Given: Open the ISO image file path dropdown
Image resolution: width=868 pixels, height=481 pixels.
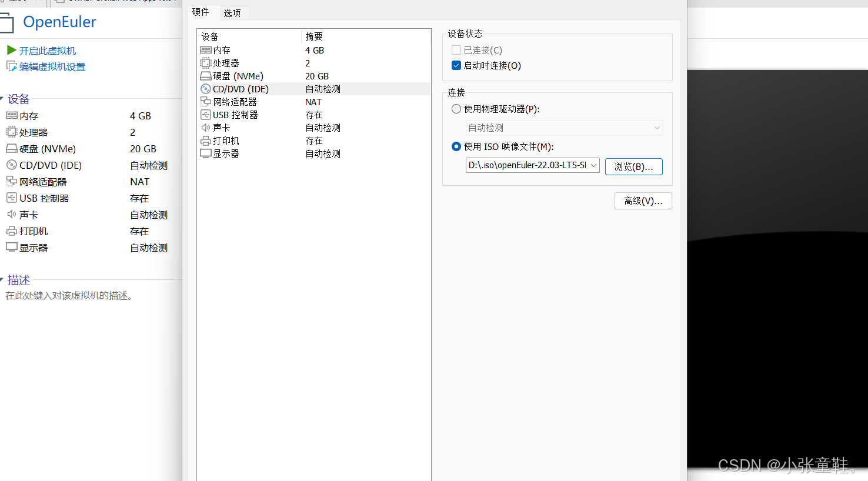Looking at the screenshot, I should (x=593, y=166).
